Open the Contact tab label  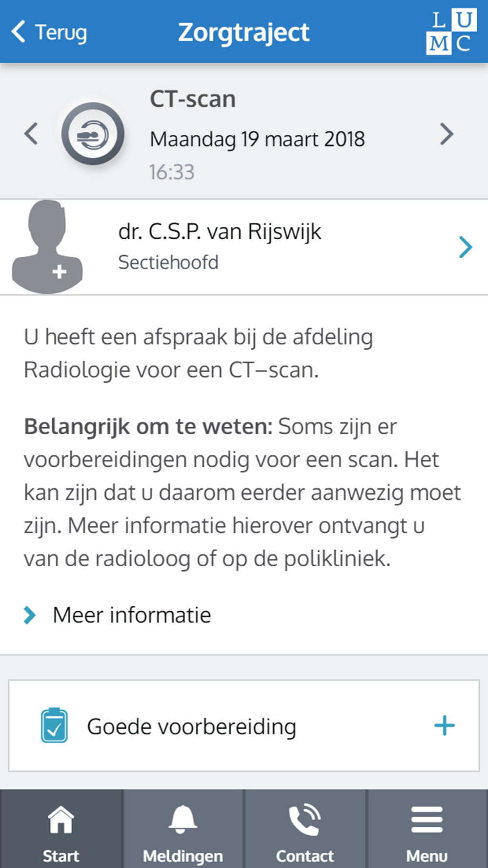click(305, 856)
